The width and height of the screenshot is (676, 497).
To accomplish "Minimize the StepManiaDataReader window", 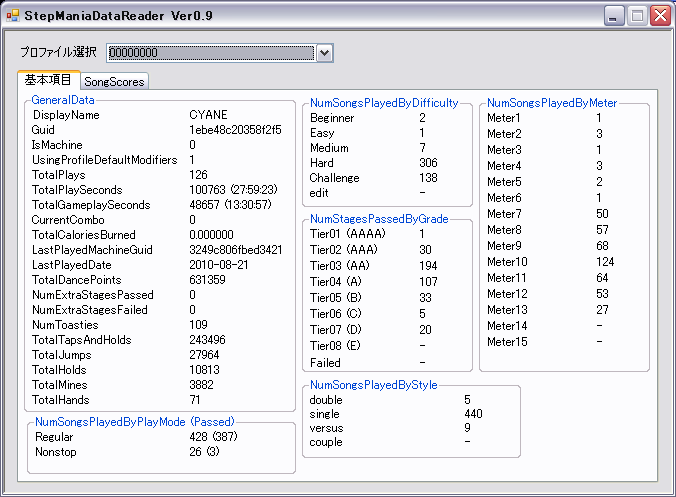I will 614,16.
